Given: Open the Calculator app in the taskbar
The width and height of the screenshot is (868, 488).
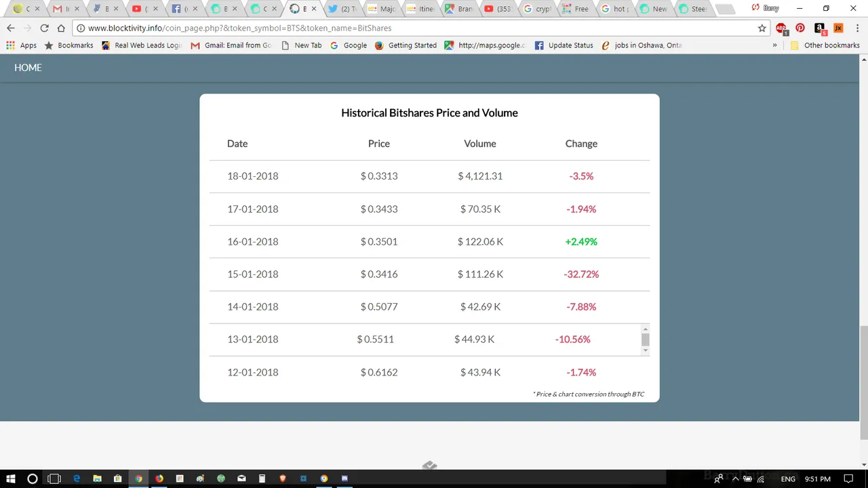Looking at the screenshot, I should (262, 479).
